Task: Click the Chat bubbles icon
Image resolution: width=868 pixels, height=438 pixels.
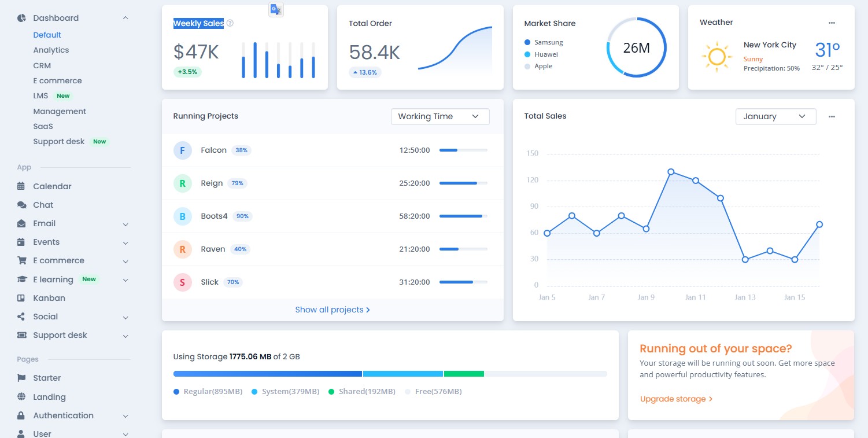Action: (x=21, y=205)
